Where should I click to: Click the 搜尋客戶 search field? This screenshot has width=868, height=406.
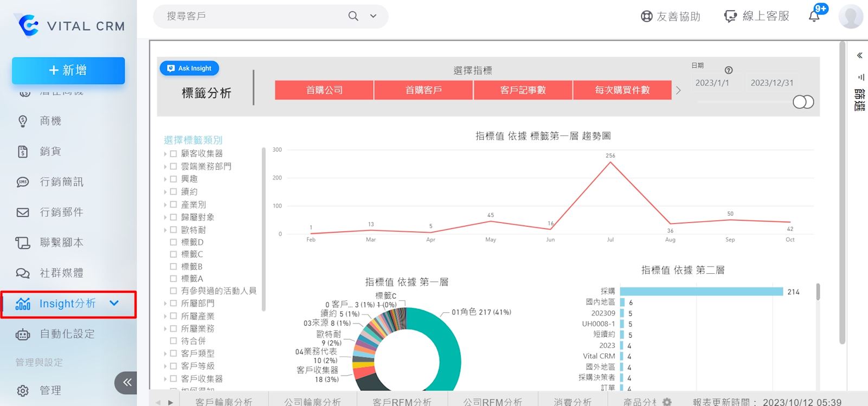point(249,16)
